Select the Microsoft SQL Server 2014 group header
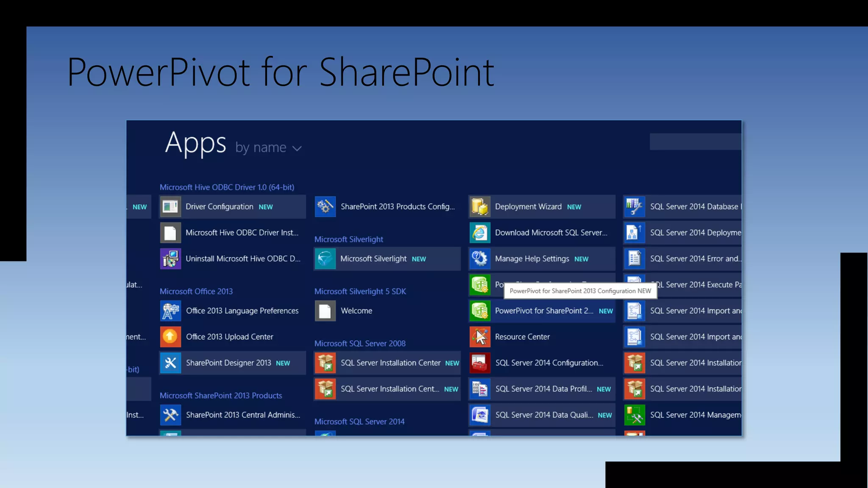 pyautogui.click(x=359, y=421)
